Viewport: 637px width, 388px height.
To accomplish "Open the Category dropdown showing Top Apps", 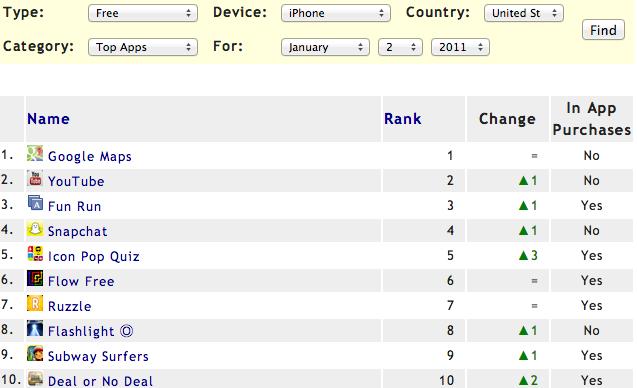I will point(143,47).
